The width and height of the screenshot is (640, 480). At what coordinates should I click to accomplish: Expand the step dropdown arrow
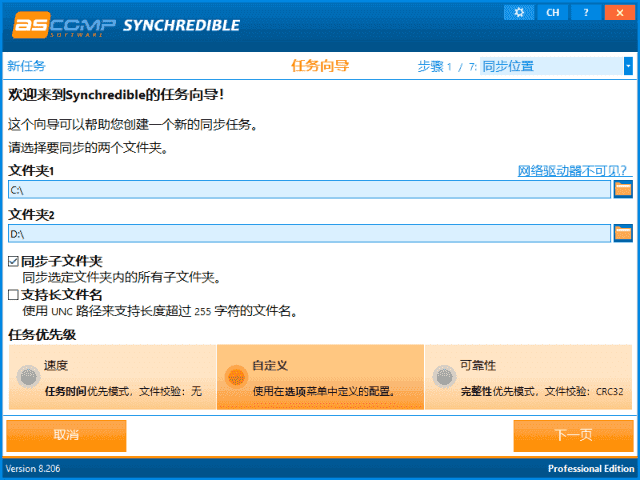click(x=628, y=66)
